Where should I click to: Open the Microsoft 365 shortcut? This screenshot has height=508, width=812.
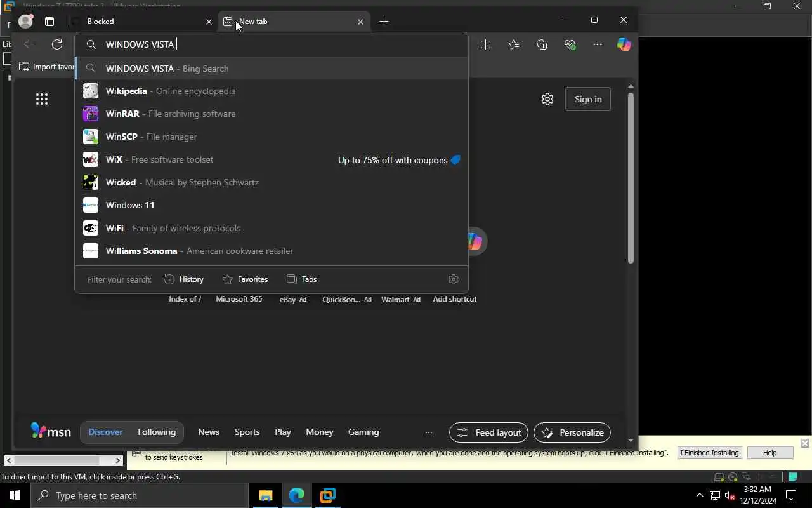coord(239,299)
